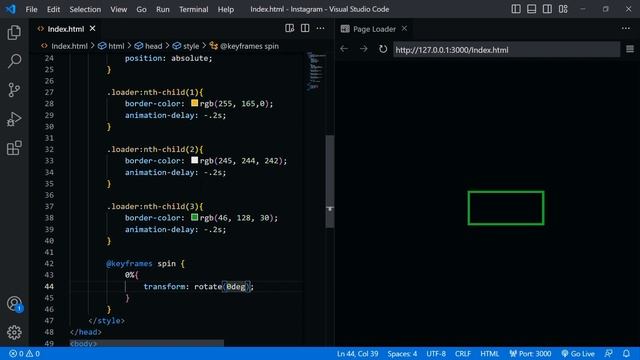Open editor More Actions ellipsis
640x360 pixels.
coord(320,28)
